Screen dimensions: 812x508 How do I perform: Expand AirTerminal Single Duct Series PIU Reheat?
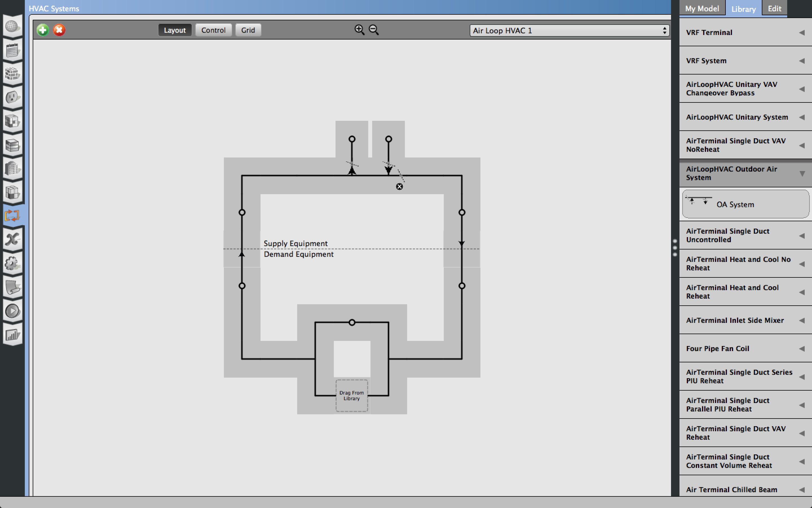[x=745, y=377]
